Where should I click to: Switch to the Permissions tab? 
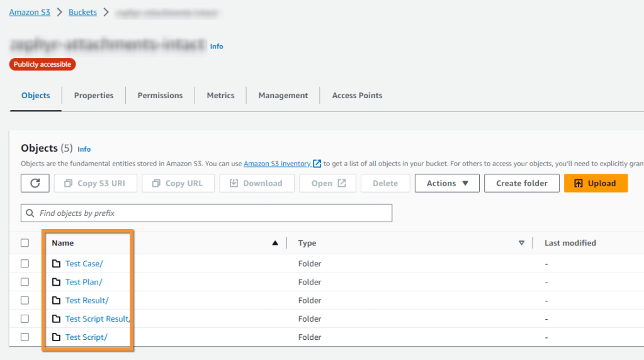pos(160,96)
